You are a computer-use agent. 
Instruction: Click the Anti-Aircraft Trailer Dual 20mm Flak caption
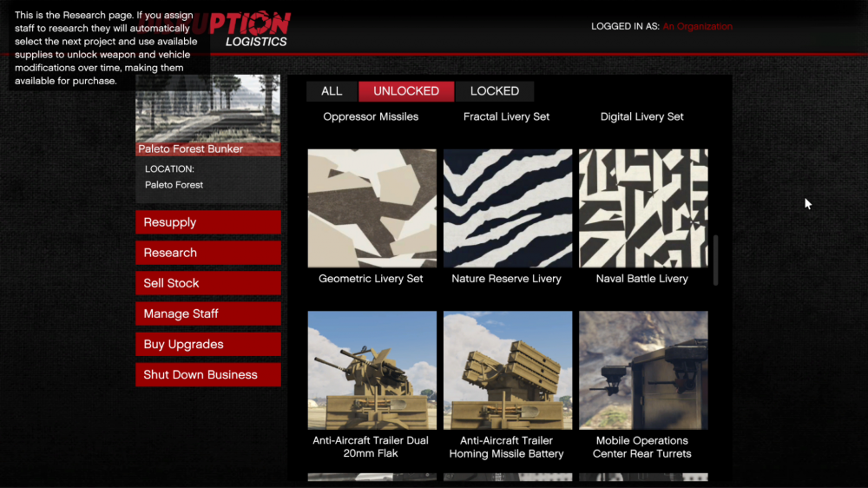click(x=371, y=447)
